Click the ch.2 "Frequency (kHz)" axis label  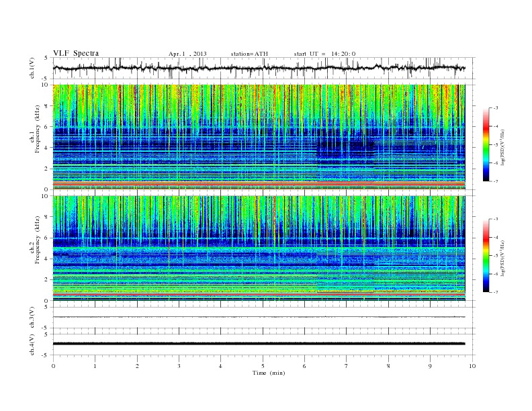pyautogui.click(x=38, y=240)
